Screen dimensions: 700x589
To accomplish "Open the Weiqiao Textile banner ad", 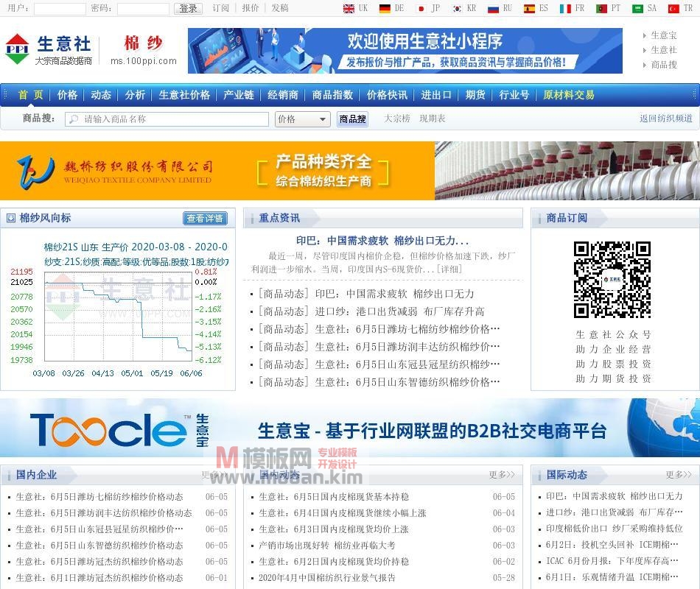I will tap(350, 171).
